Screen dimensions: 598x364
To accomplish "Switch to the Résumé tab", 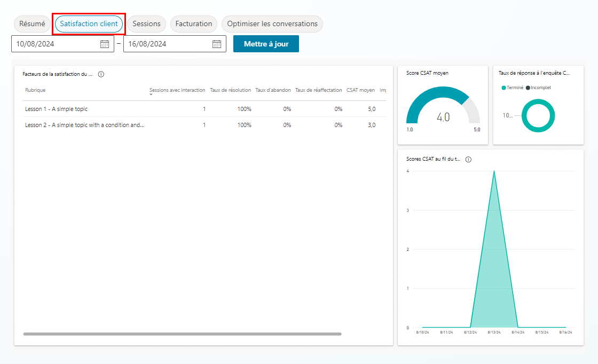I will coord(32,23).
